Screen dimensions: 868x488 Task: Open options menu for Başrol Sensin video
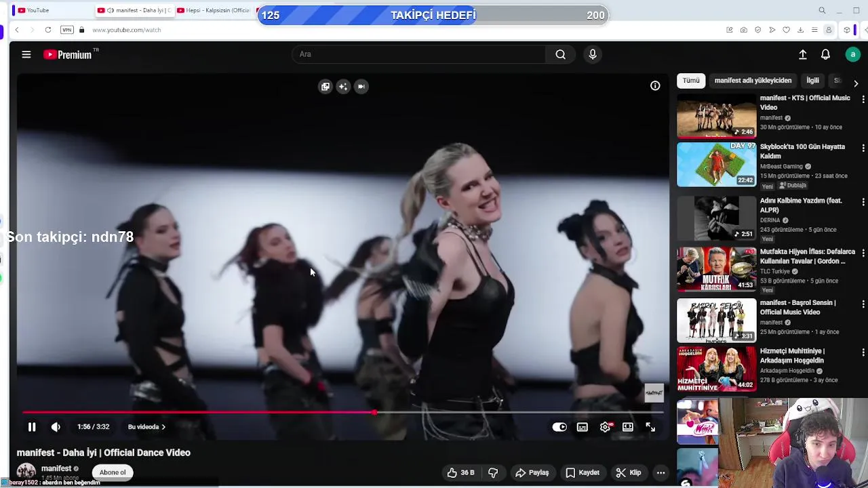[x=863, y=304]
